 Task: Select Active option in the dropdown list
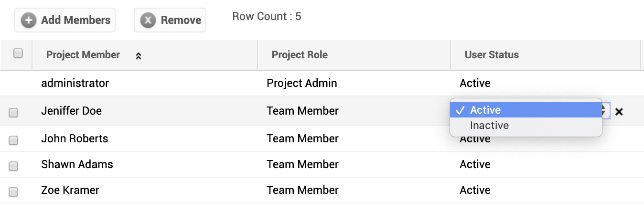[485, 110]
